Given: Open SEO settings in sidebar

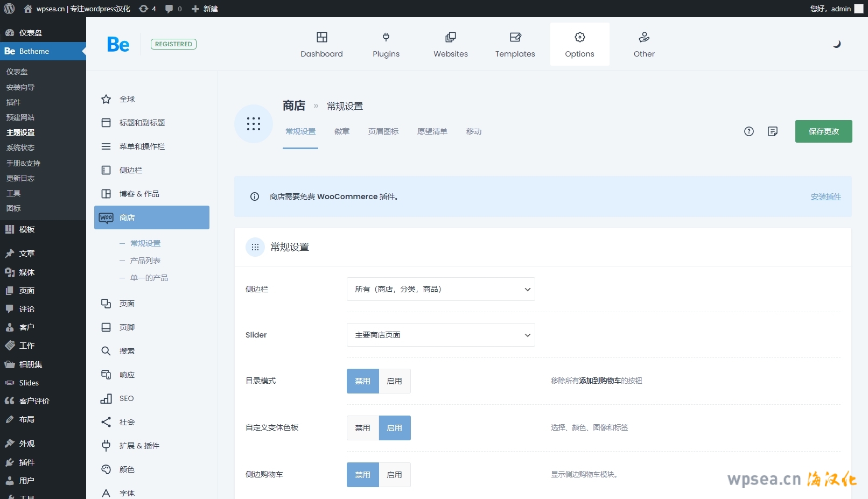Looking at the screenshot, I should click(x=127, y=398).
